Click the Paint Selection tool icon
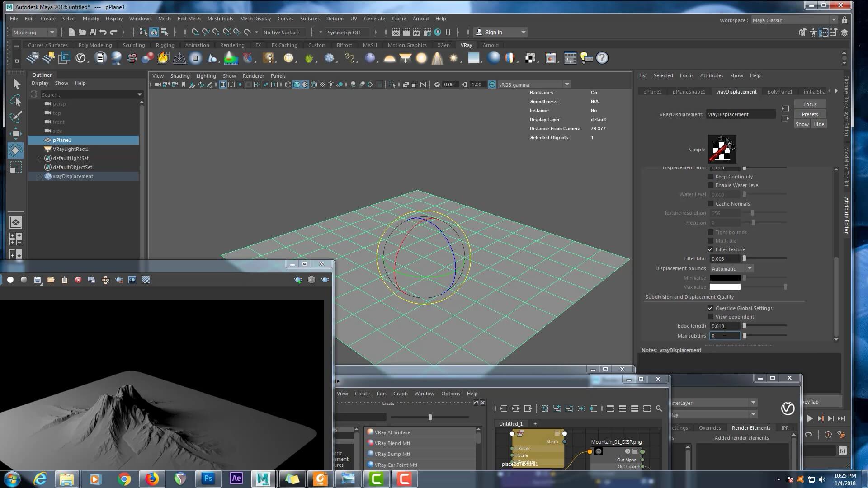The width and height of the screenshot is (868, 488). (16, 117)
